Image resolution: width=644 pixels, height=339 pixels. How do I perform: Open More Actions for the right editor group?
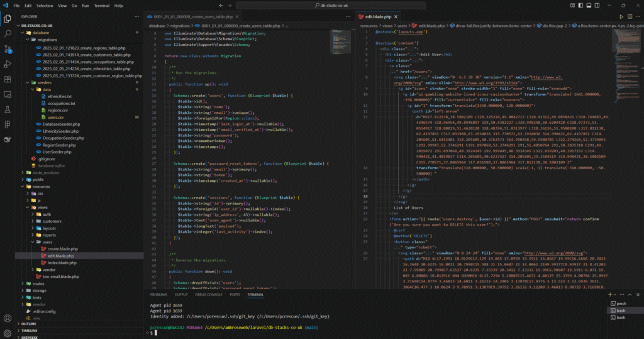tap(638, 17)
